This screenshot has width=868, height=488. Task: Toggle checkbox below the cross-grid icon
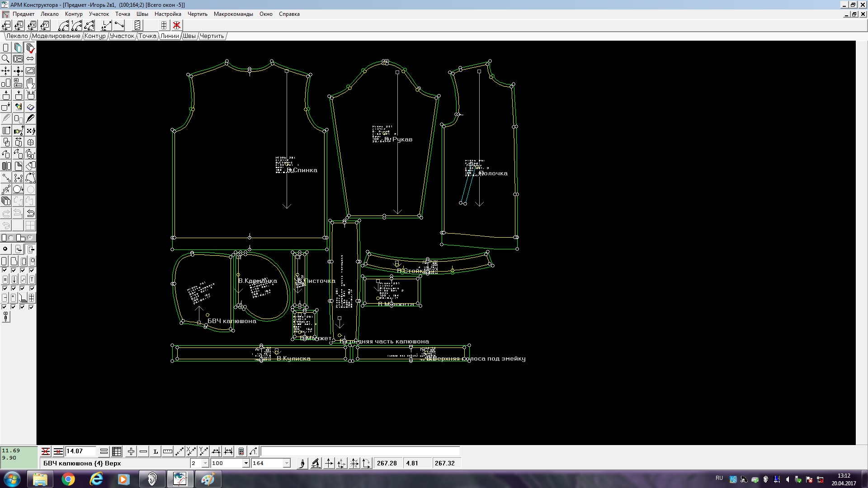pyautogui.click(x=31, y=307)
